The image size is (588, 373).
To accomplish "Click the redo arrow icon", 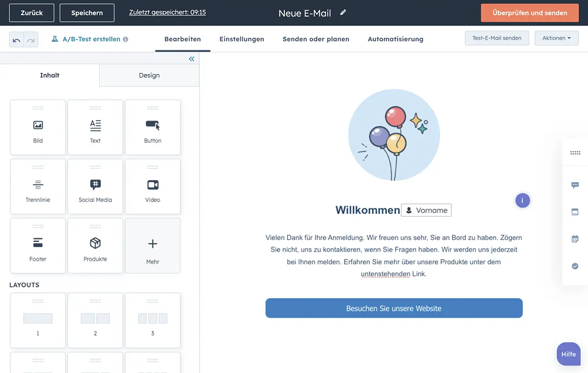I will click(31, 40).
